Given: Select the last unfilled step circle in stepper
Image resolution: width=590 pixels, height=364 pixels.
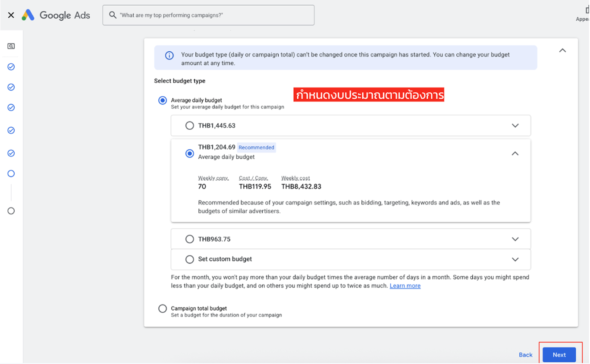Looking at the screenshot, I should (11, 211).
